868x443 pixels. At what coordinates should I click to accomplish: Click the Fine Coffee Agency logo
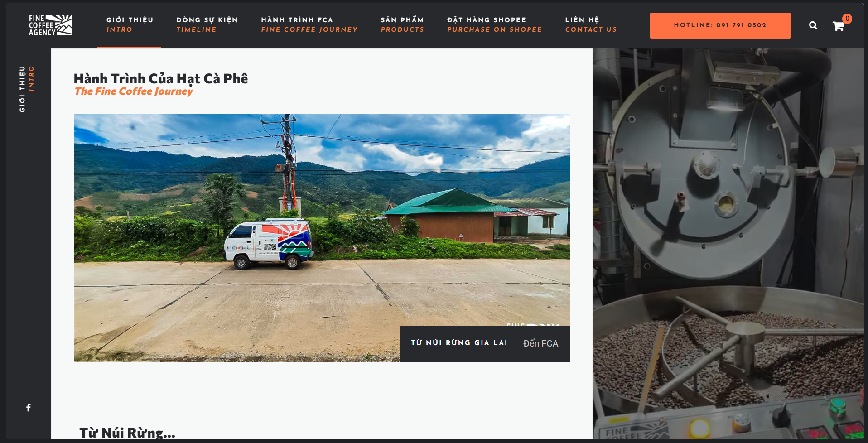pyautogui.click(x=51, y=25)
